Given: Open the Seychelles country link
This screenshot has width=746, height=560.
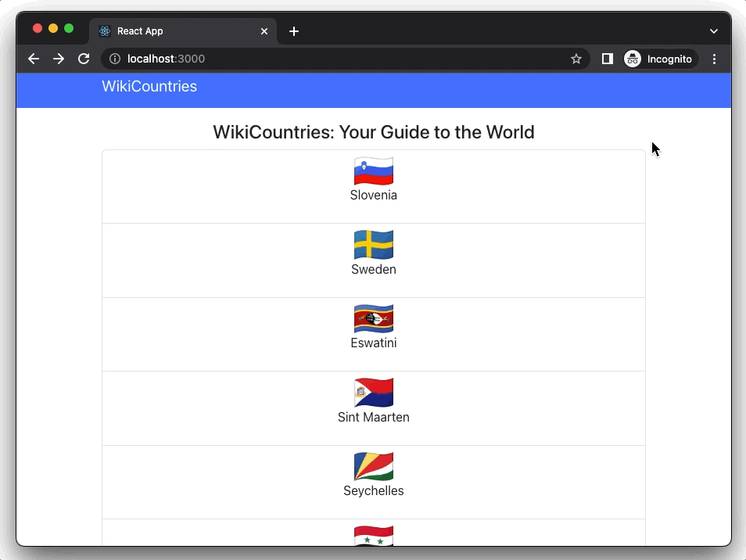Looking at the screenshot, I should [373, 491].
